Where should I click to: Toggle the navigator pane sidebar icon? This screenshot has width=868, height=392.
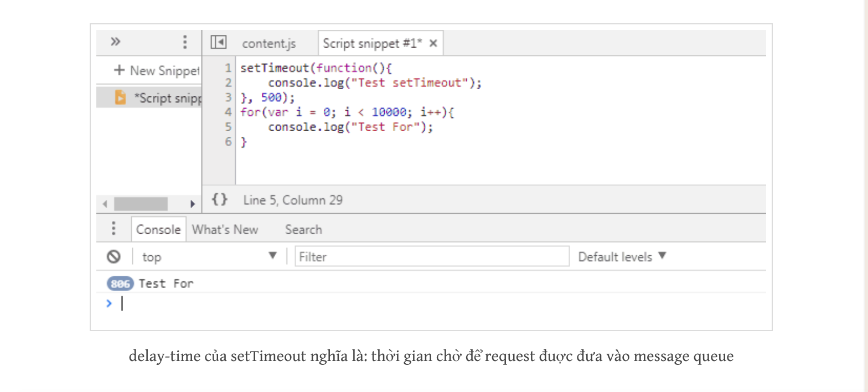(219, 43)
